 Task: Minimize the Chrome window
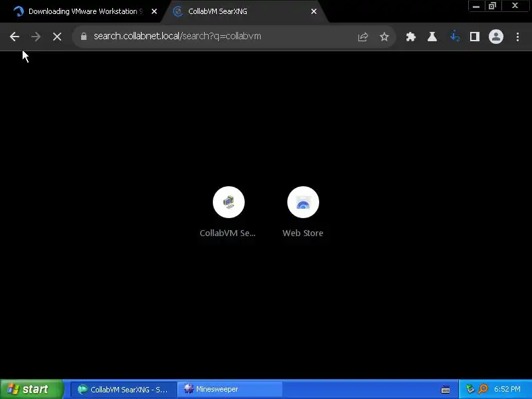[x=476, y=6]
